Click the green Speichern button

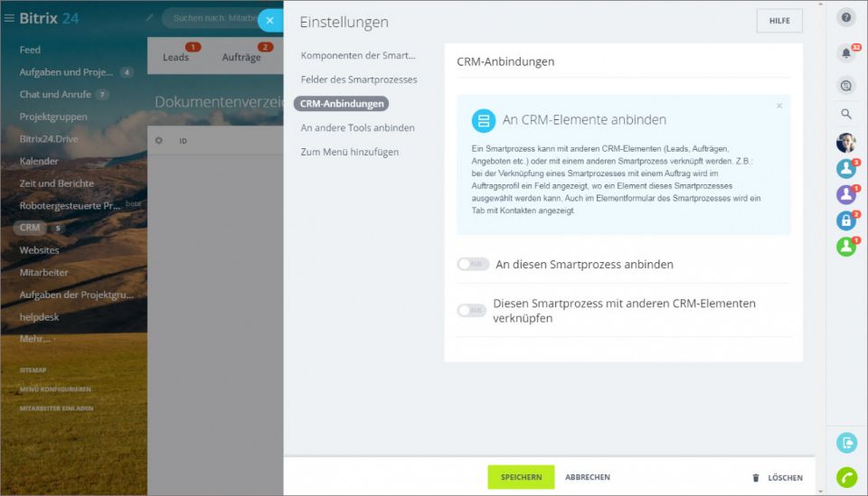point(521,477)
